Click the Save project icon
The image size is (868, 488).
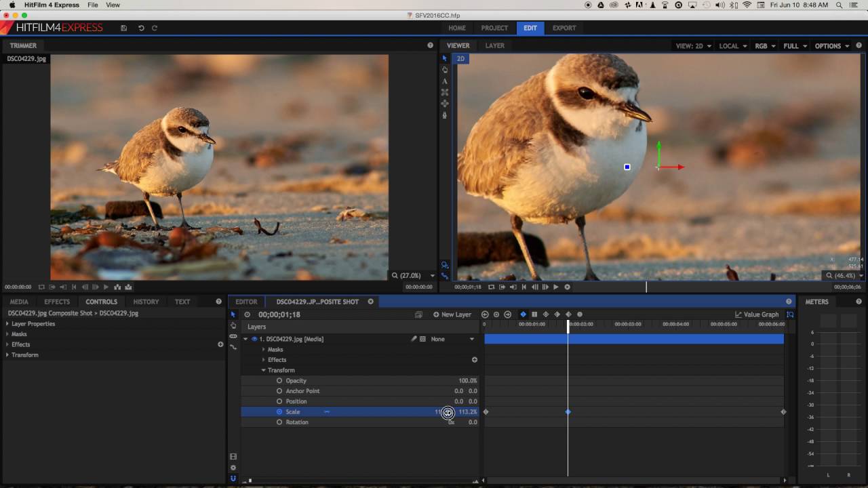123,28
